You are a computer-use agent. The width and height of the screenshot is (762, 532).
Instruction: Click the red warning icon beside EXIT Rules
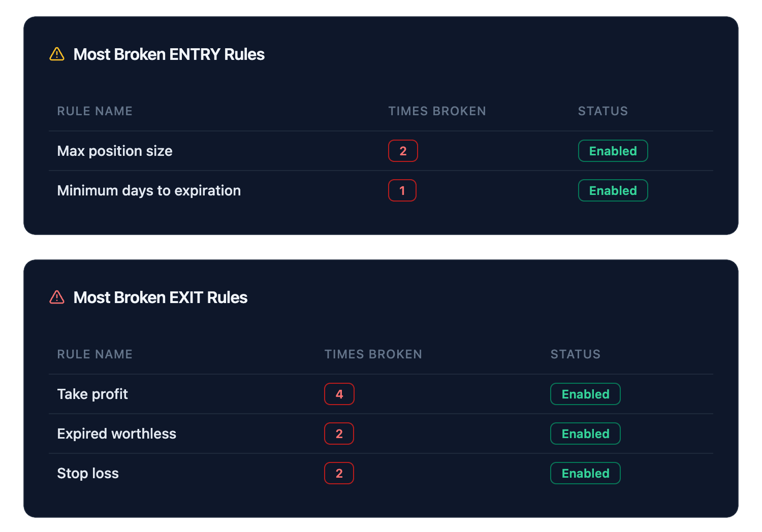click(57, 297)
